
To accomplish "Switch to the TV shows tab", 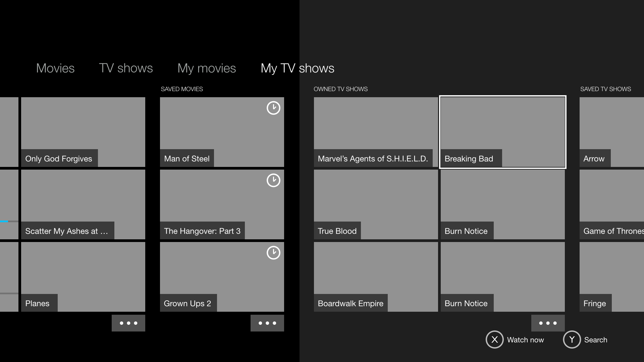I will pos(126,68).
